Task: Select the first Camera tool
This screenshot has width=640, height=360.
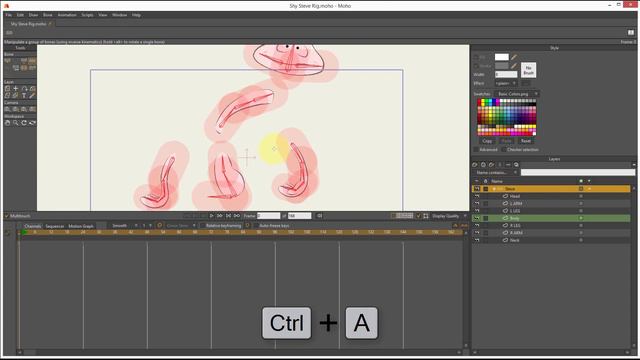Action: coord(7,109)
